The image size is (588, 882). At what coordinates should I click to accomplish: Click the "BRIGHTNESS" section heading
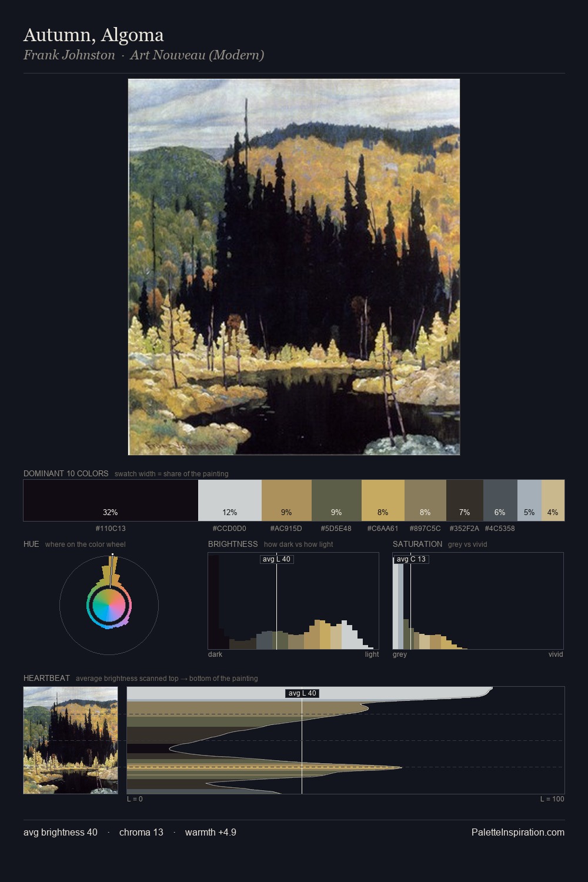click(233, 544)
